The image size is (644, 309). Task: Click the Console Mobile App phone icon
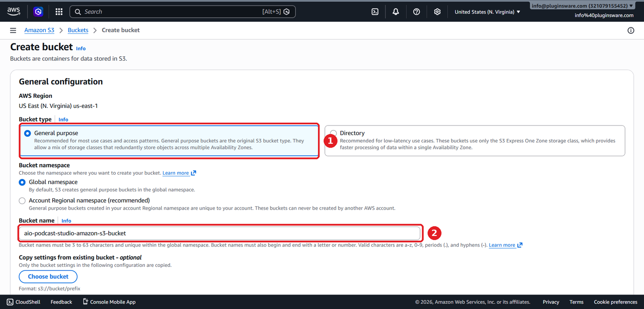tap(85, 301)
